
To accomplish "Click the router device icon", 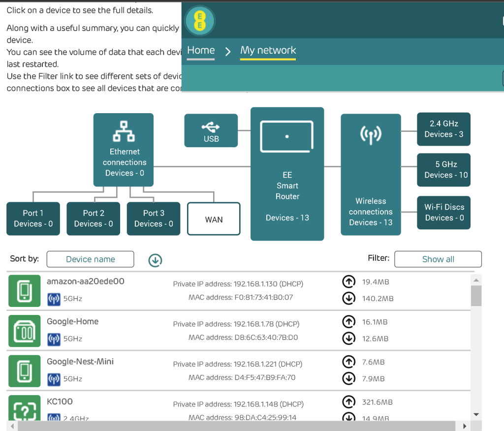I will point(287,137).
